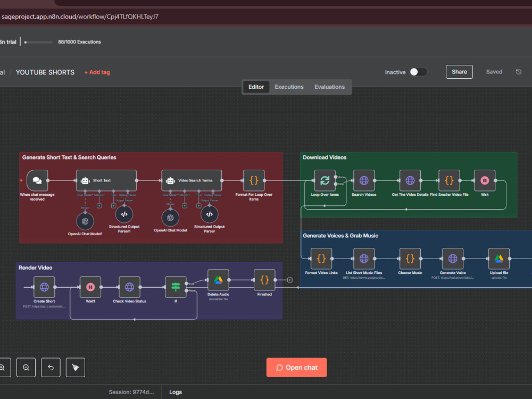Click the Generate Voice HTTP node
This screenshot has width=532, height=399.
pyautogui.click(x=453, y=259)
